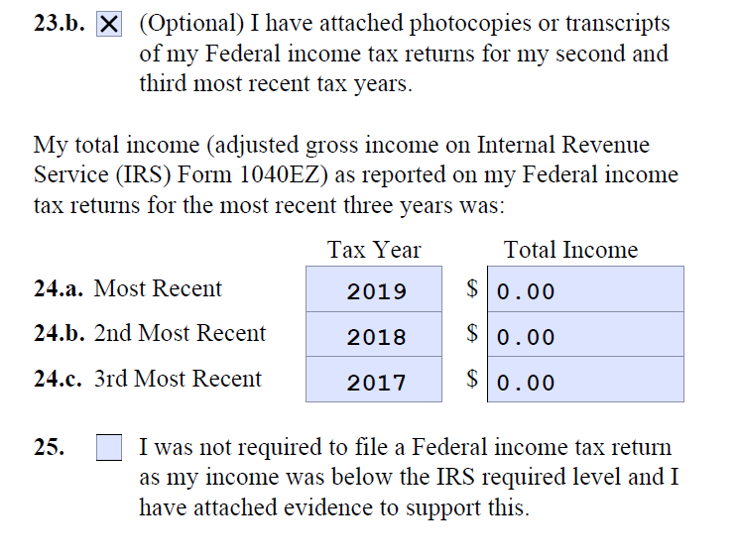Click the 'Tax Year' column header
Image resolution: width=740 pixels, height=560 pixels.
tap(374, 250)
